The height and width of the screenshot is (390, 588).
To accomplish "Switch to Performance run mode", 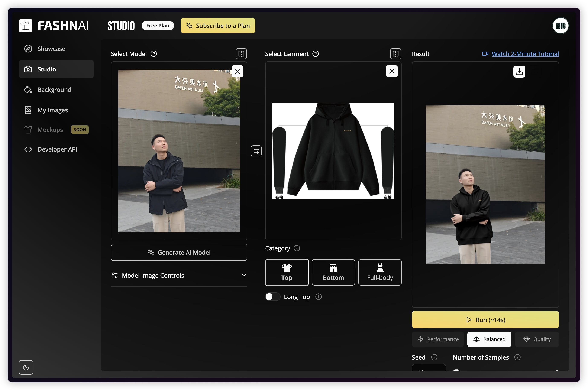I will (437, 339).
